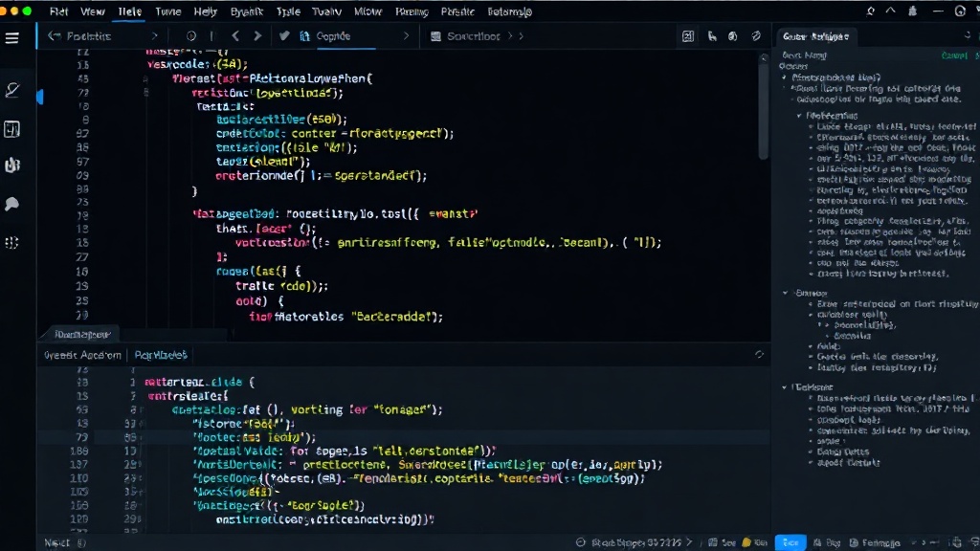This screenshot has width=980, height=551.
Task: Click the upward caret icon at top right
Action: point(891,11)
